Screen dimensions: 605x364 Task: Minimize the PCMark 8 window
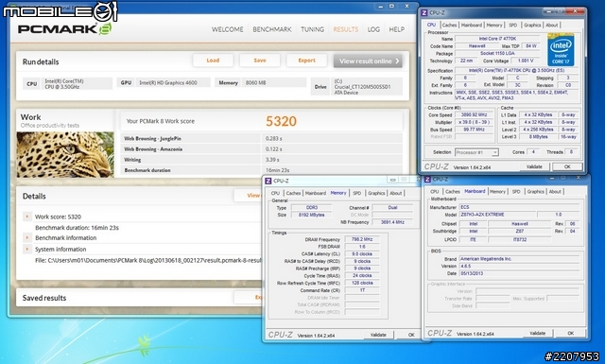pyautogui.click(x=381, y=7)
